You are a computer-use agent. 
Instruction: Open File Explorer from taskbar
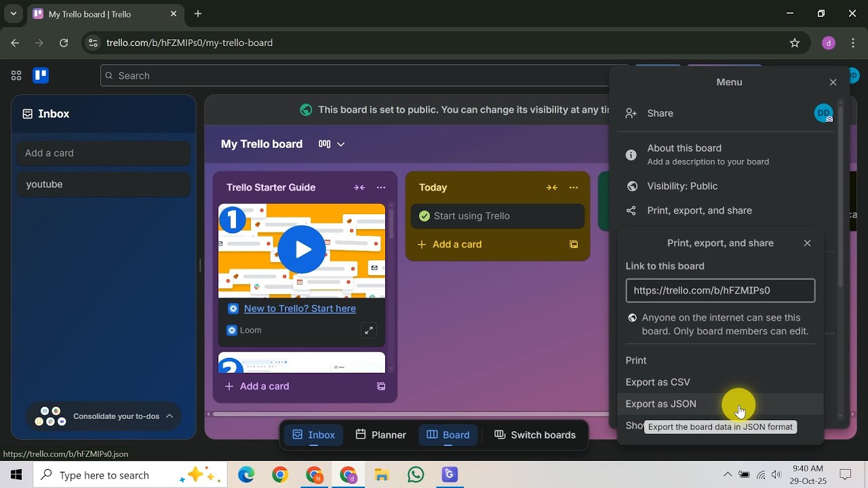(382, 475)
